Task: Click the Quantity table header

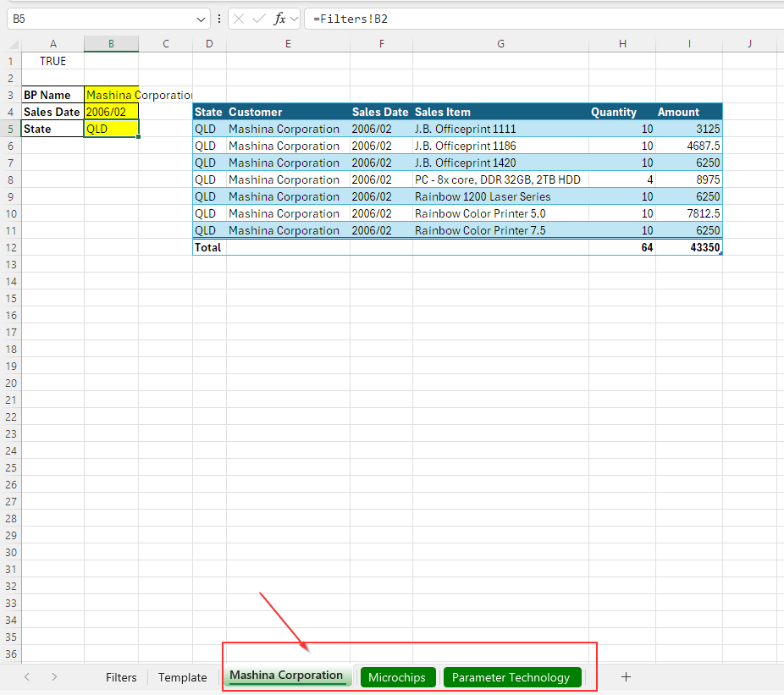Action: point(622,112)
